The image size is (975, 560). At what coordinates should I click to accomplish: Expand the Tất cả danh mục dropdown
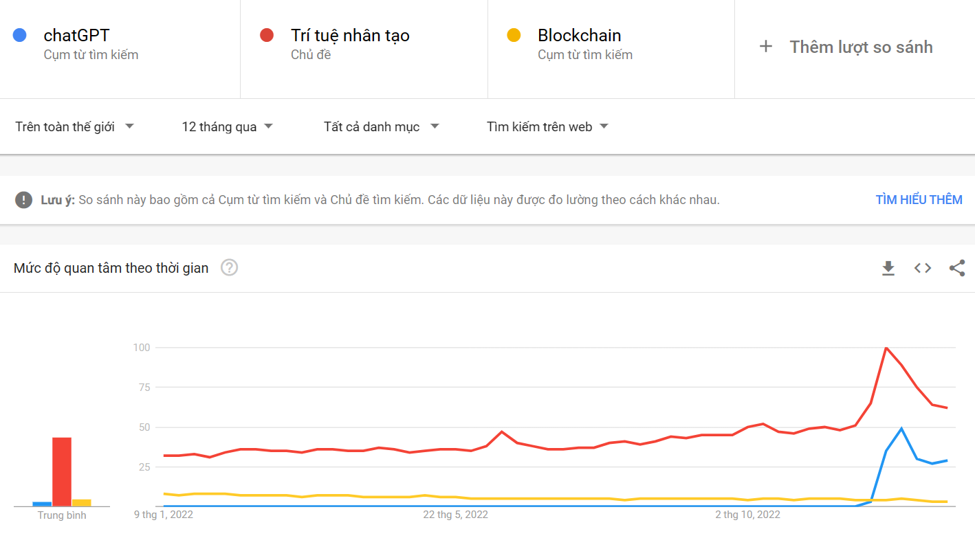pyautogui.click(x=381, y=126)
